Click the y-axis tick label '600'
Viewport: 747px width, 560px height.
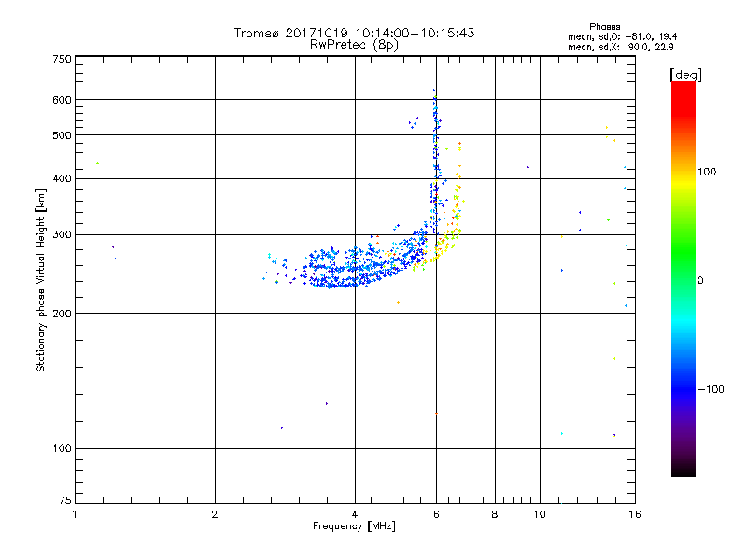coord(63,100)
